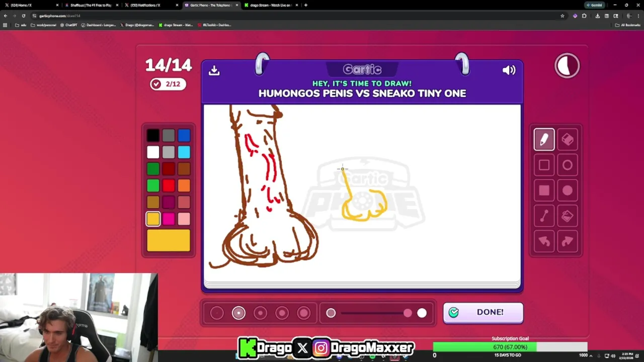Go back to the previous page
The width and height of the screenshot is (644, 362).
click(x=6, y=16)
